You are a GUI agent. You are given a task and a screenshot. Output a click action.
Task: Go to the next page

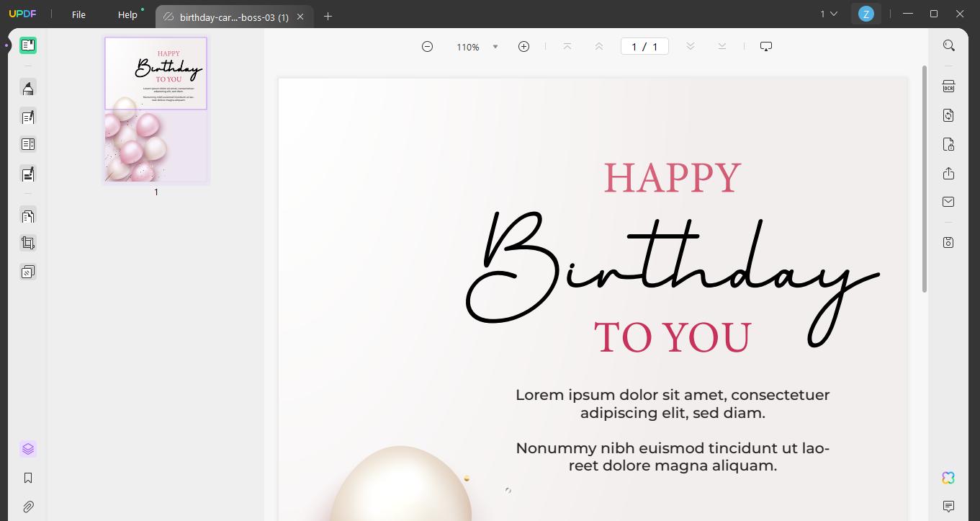click(x=690, y=46)
